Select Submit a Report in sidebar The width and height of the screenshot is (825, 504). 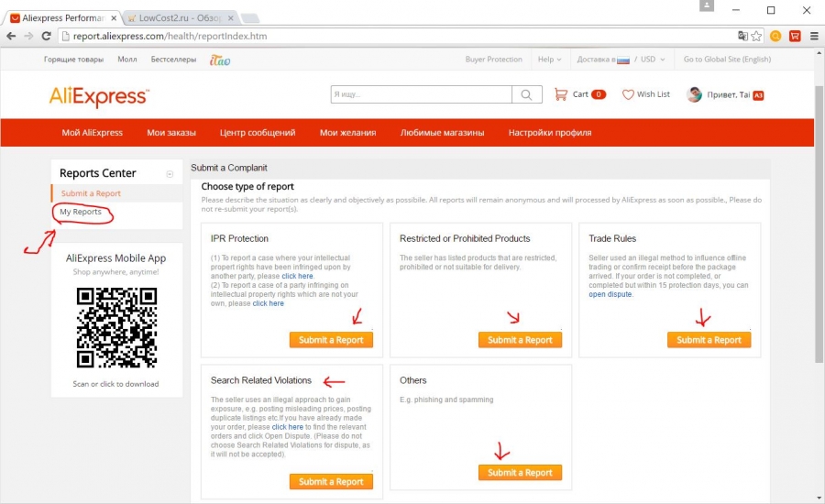pyautogui.click(x=91, y=193)
